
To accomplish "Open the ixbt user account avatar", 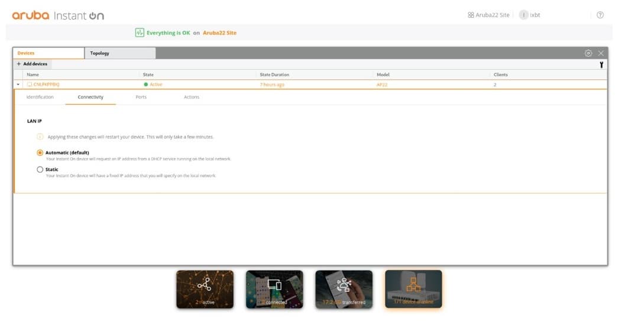I will pos(523,15).
